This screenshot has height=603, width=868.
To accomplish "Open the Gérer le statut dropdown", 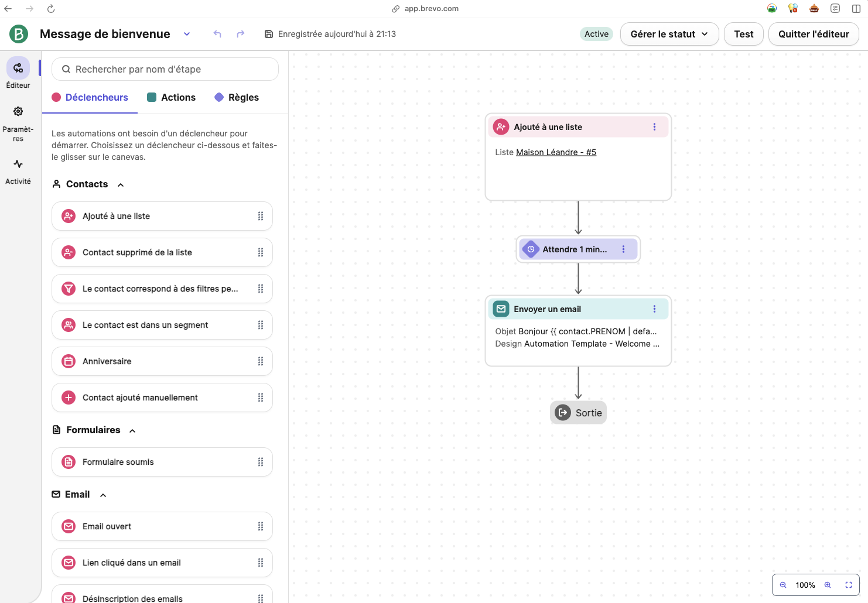I will tap(669, 34).
